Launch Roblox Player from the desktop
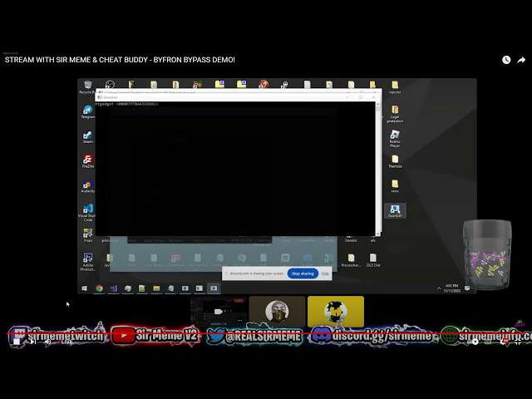The image size is (532, 399). [395, 139]
